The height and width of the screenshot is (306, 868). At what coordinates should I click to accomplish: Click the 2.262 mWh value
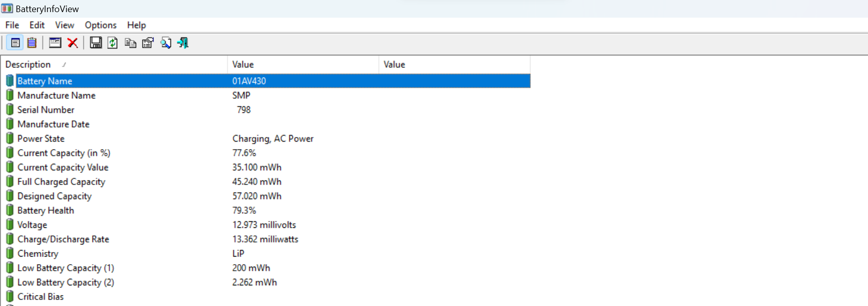tap(255, 282)
